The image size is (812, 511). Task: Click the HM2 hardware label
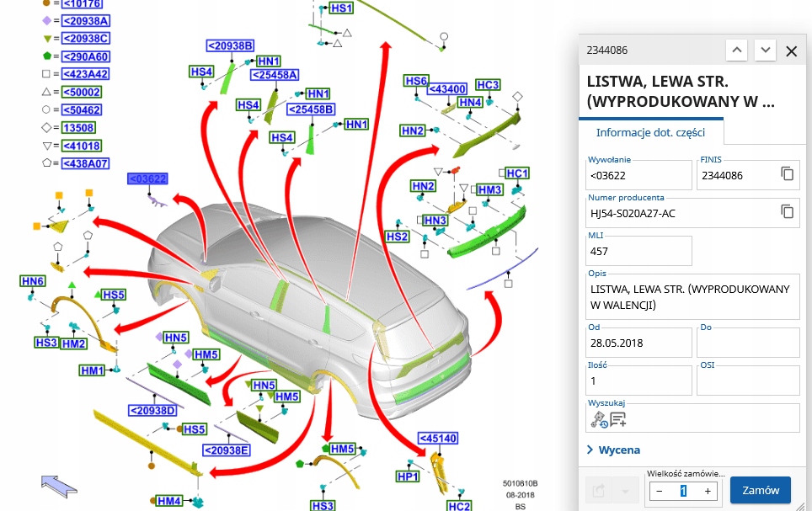click(x=73, y=343)
